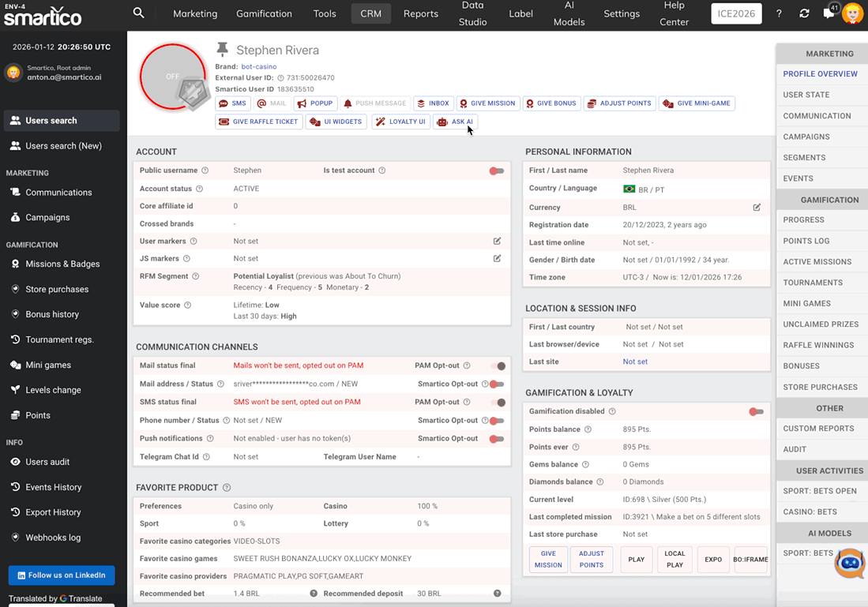Switch to the Points Log tab

(x=806, y=241)
